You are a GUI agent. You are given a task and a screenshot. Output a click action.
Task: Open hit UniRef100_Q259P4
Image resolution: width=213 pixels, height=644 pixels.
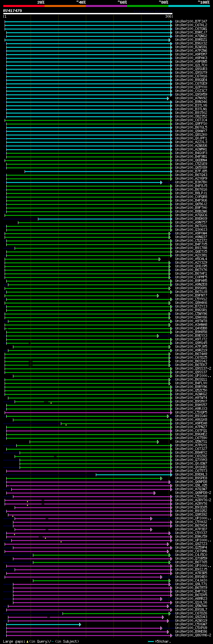click(x=191, y=548)
